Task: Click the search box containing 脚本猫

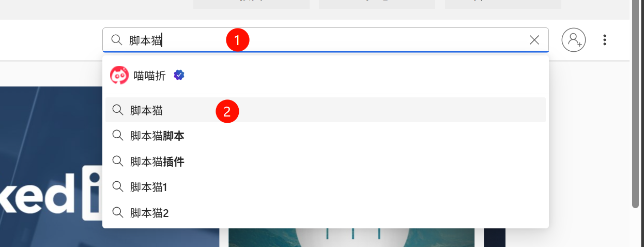Action: tap(326, 40)
